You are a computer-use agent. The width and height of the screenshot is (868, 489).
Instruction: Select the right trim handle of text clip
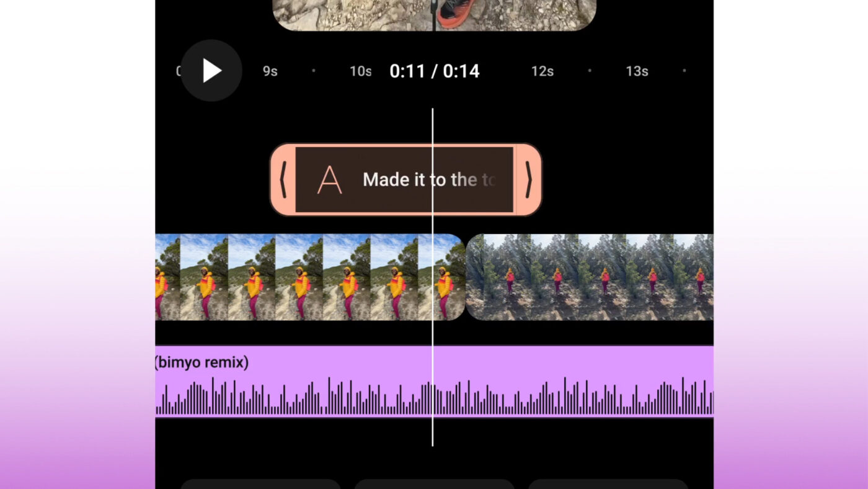528,180
